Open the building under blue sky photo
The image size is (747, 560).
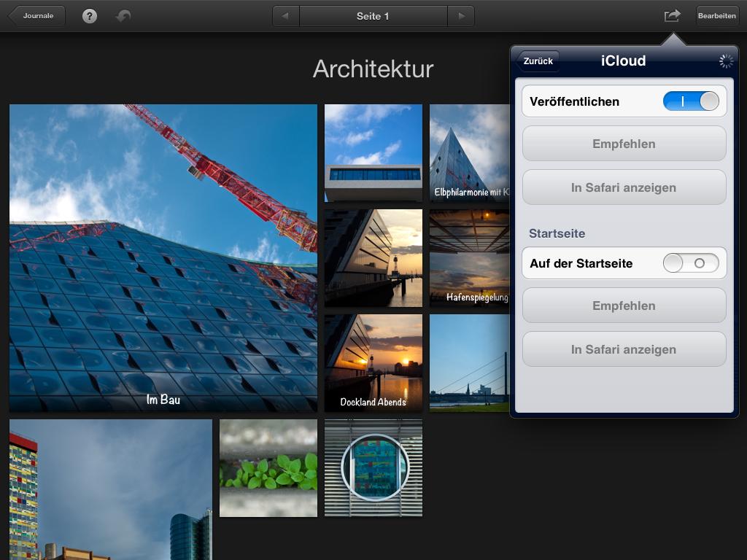tap(373, 153)
